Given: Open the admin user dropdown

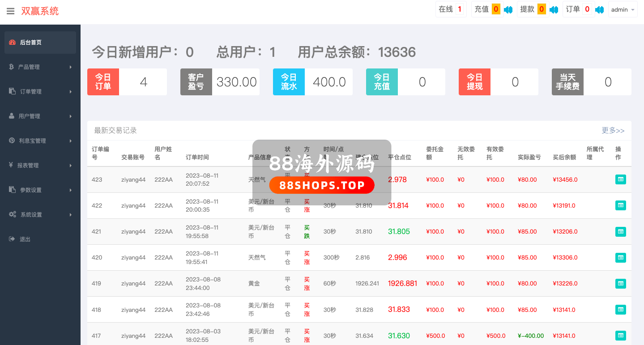Looking at the screenshot, I should click(623, 9).
